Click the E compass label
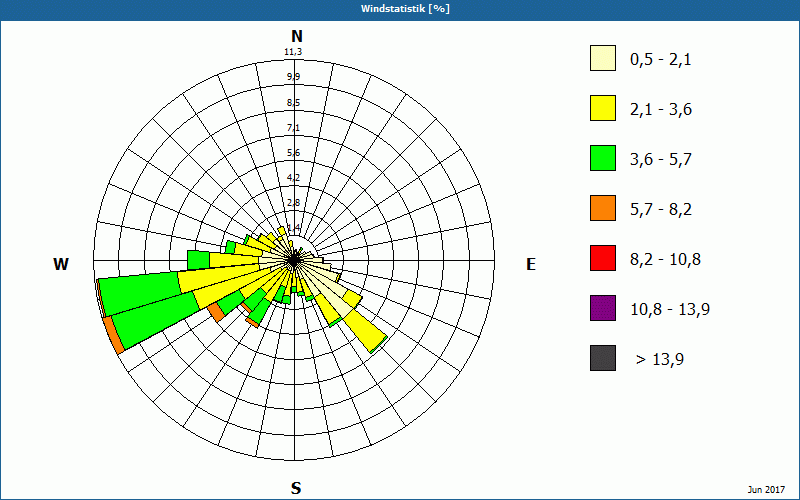The height and width of the screenshot is (500, 800). (531, 264)
